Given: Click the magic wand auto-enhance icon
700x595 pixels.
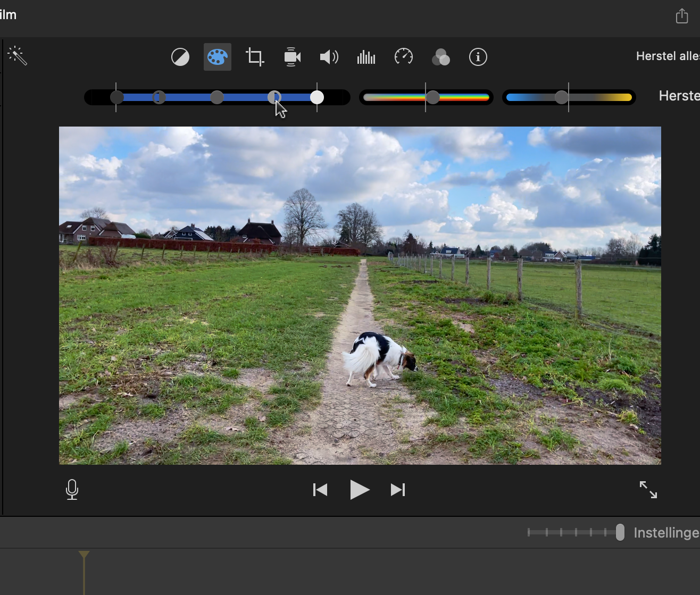Looking at the screenshot, I should (x=17, y=56).
